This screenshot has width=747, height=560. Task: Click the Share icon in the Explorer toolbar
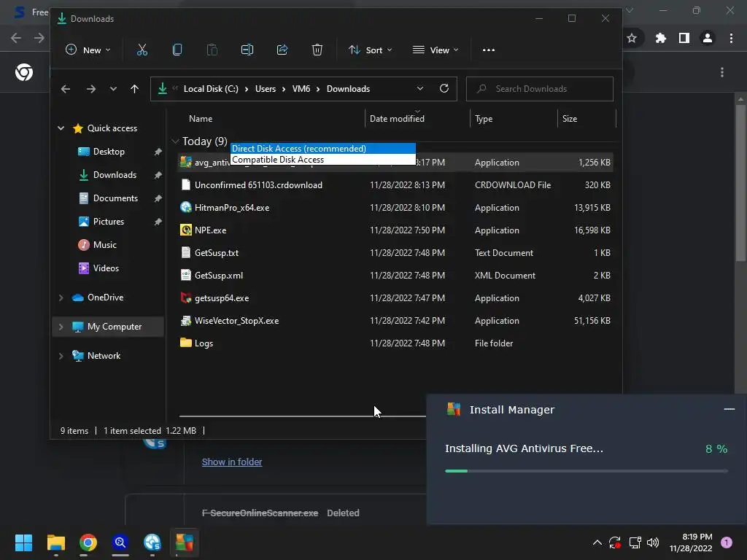282,50
